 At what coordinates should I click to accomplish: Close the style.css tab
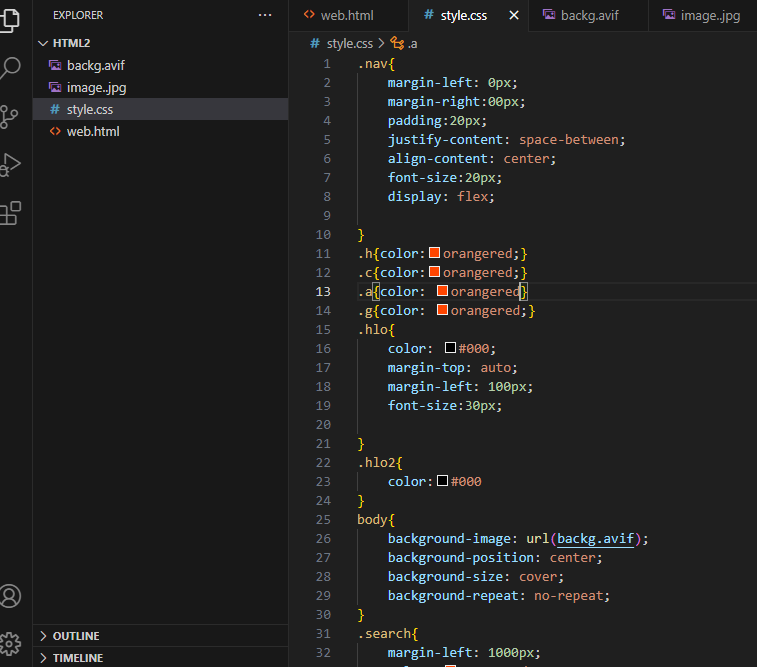514,15
